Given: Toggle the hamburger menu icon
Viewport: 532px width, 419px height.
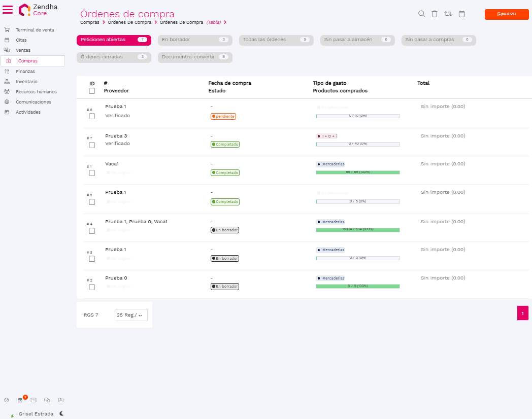Looking at the screenshot, I should tap(8, 10).
